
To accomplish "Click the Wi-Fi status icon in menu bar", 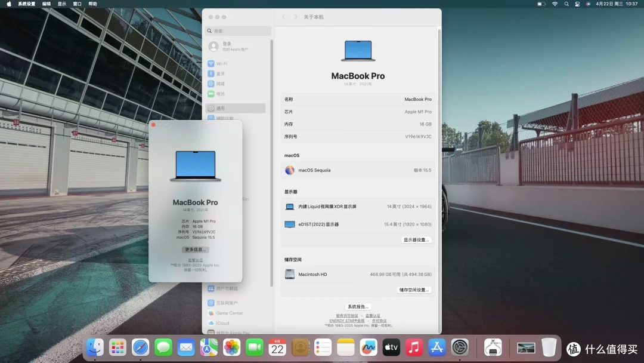I will tap(555, 4).
